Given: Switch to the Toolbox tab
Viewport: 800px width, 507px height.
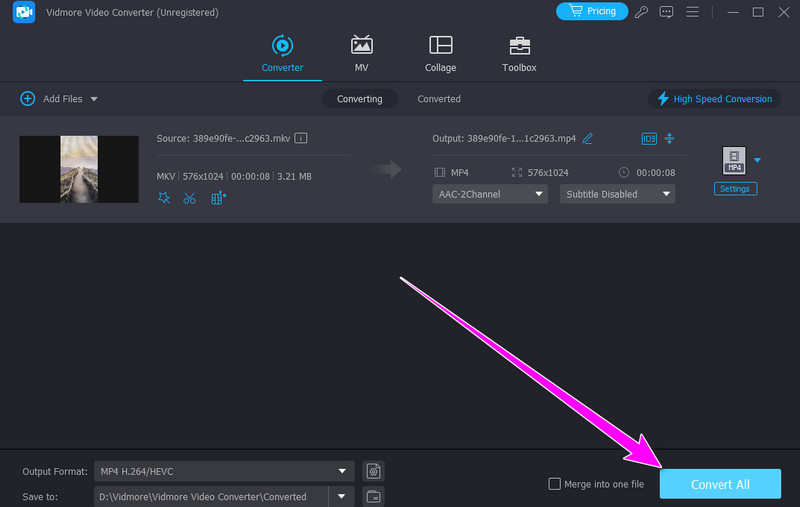Looking at the screenshot, I should 519,54.
